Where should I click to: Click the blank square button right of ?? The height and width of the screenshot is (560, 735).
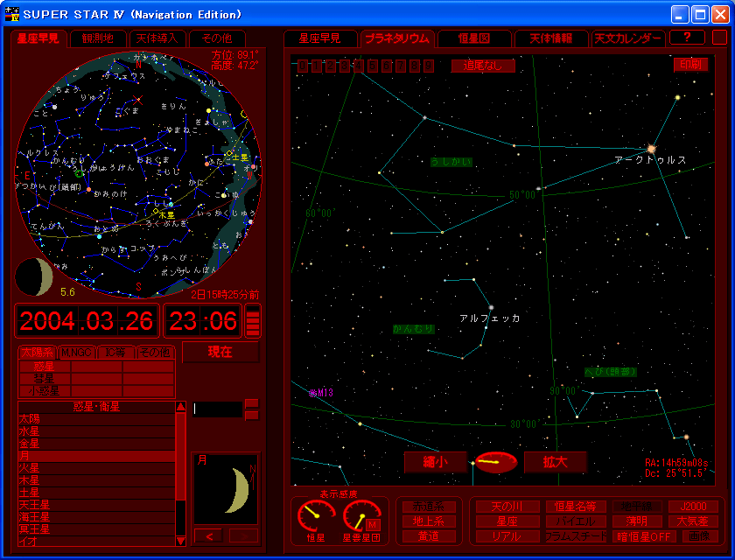(719, 38)
